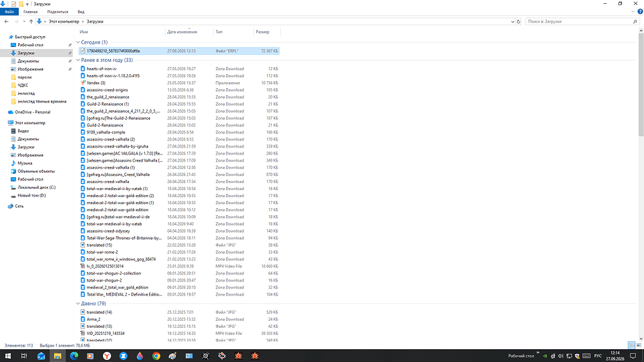Launch Microsoft Edge from taskbar
The image size is (644, 362).
coord(74,356)
